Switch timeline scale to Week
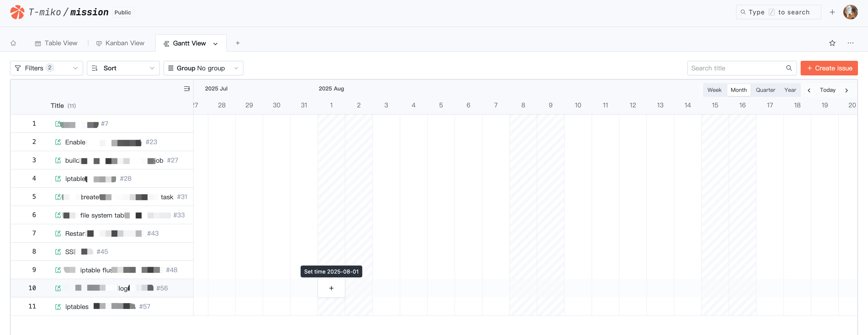This screenshot has height=335, width=868. coord(714,90)
